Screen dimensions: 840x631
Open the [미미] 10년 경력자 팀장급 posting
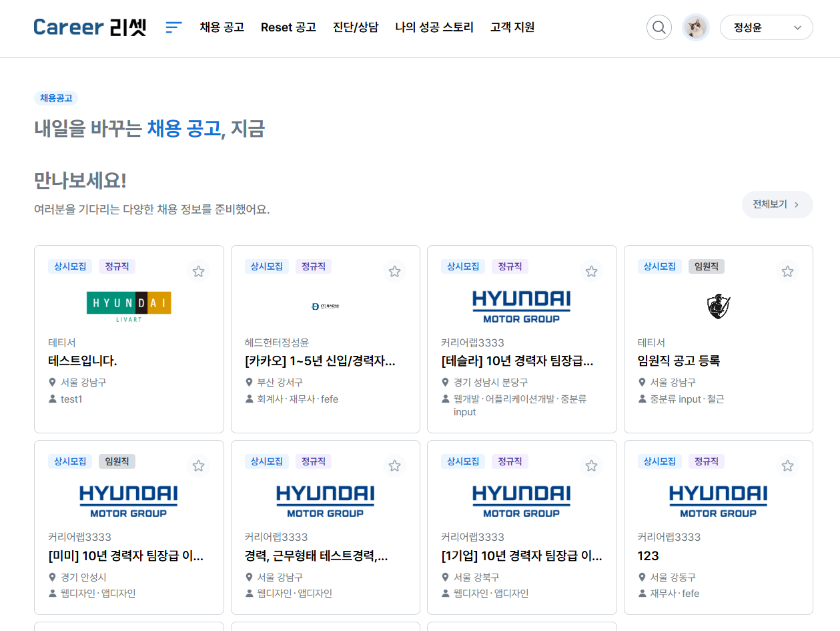[126, 556]
